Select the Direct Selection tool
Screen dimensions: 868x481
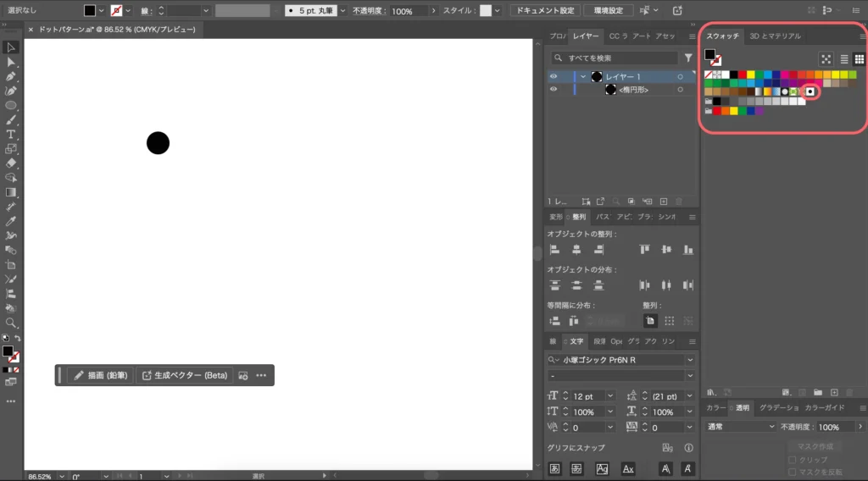coord(11,62)
